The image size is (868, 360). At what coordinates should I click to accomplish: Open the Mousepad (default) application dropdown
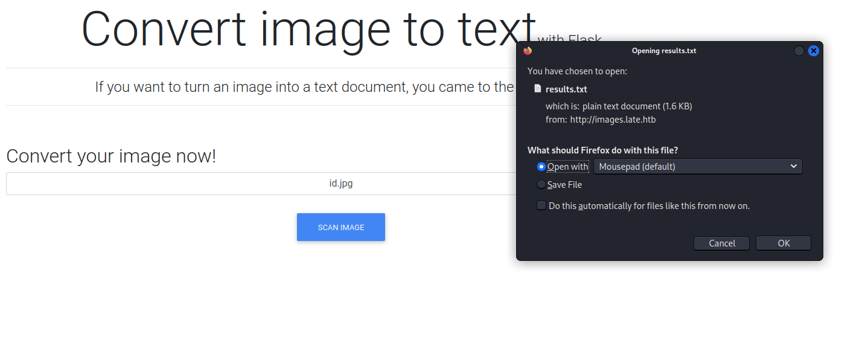coord(697,166)
